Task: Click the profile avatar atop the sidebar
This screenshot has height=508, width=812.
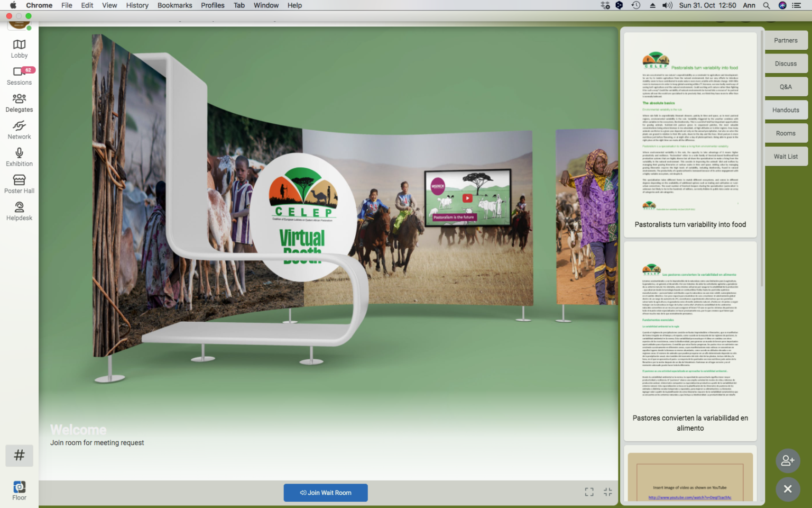Action: pos(20,25)
